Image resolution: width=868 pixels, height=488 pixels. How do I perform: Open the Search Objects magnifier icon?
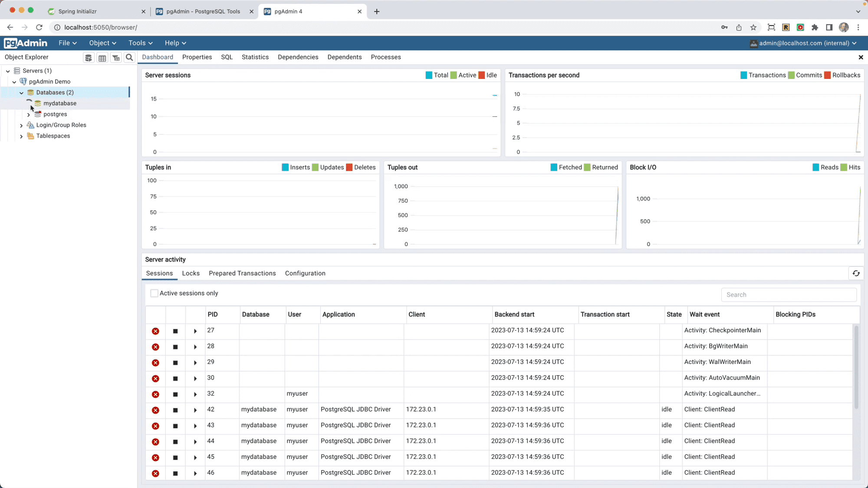pyautogui.click(x=129, y=58)
